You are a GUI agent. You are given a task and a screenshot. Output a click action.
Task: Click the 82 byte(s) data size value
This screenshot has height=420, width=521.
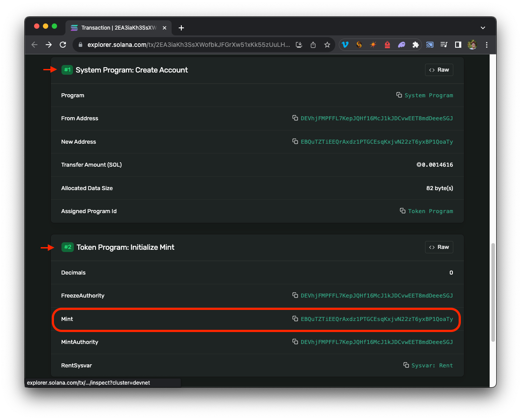440,188
